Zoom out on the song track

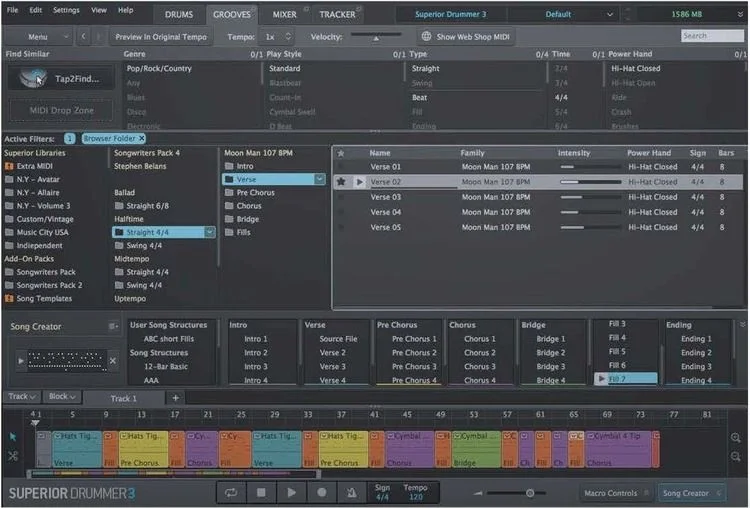(x=735, y=457)
